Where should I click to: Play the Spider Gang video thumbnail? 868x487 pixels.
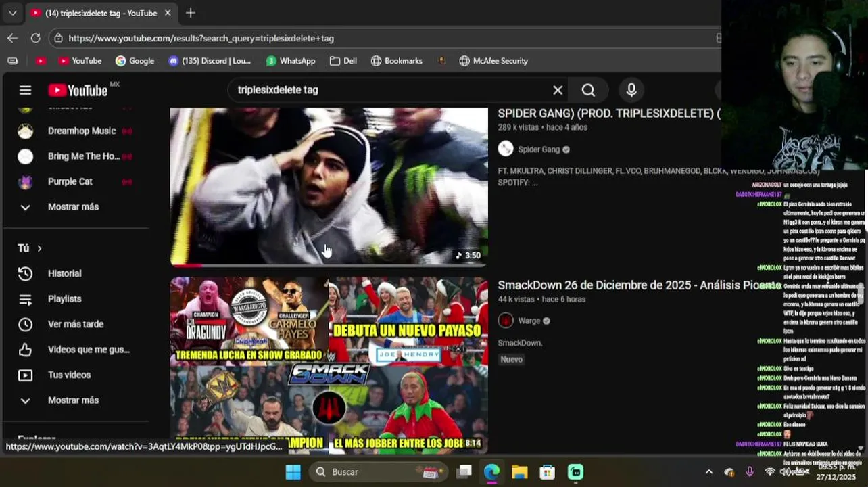329,187
